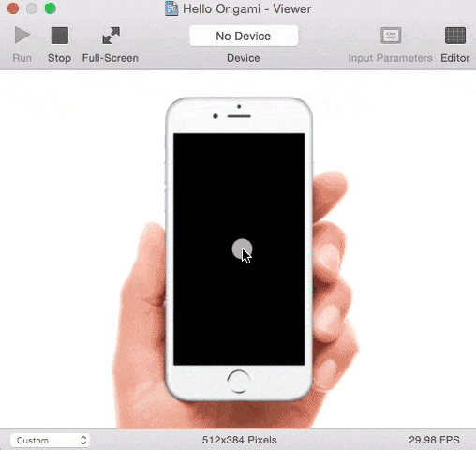Viewport: 476px width, 450px height.
Task: Click the green zoom window button
Action: (50, 8)
